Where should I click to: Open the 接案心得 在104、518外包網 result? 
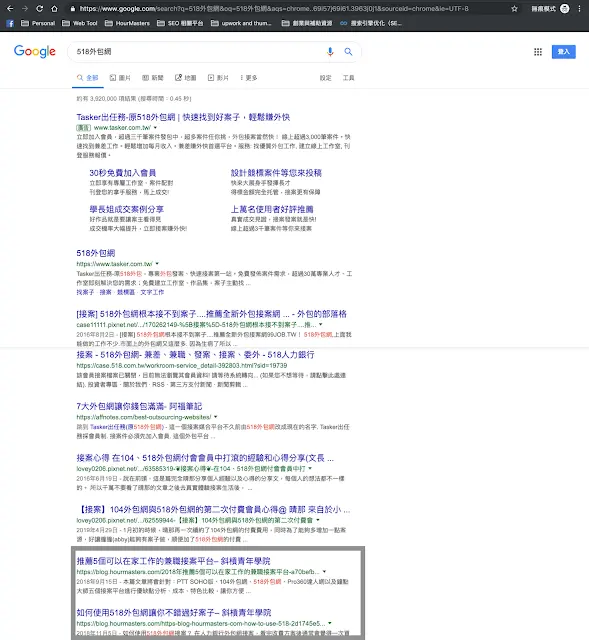pos(205,458)
